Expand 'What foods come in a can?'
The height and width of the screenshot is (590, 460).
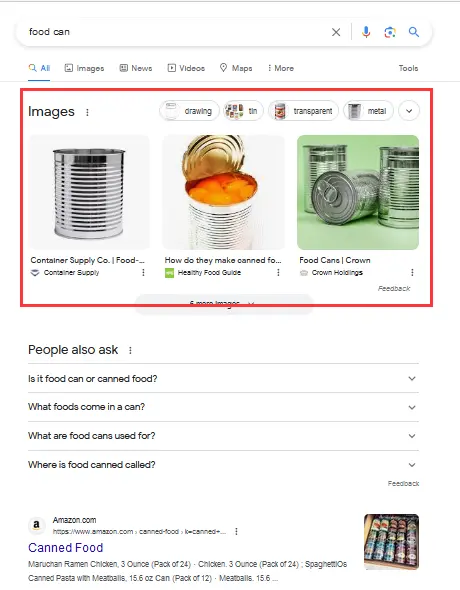coord(223,407)
